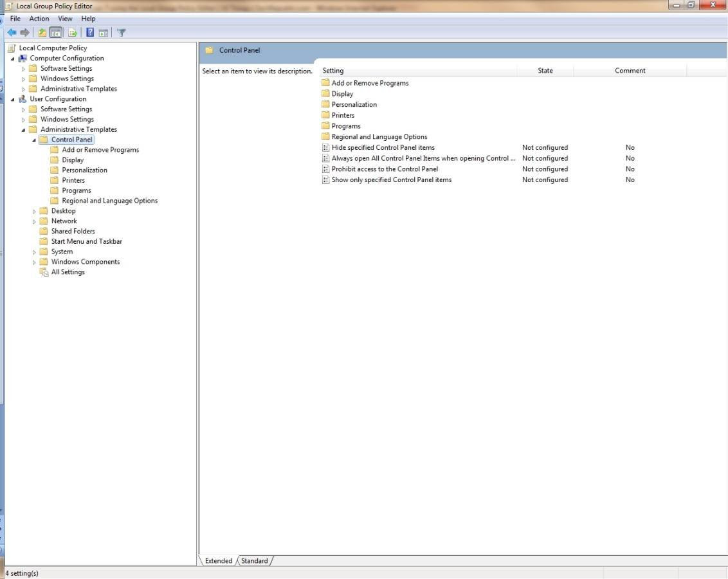This screenshot has height=579, width=728.
Task: Click the Local Computer Policy root icon
Action: [12, 48]
